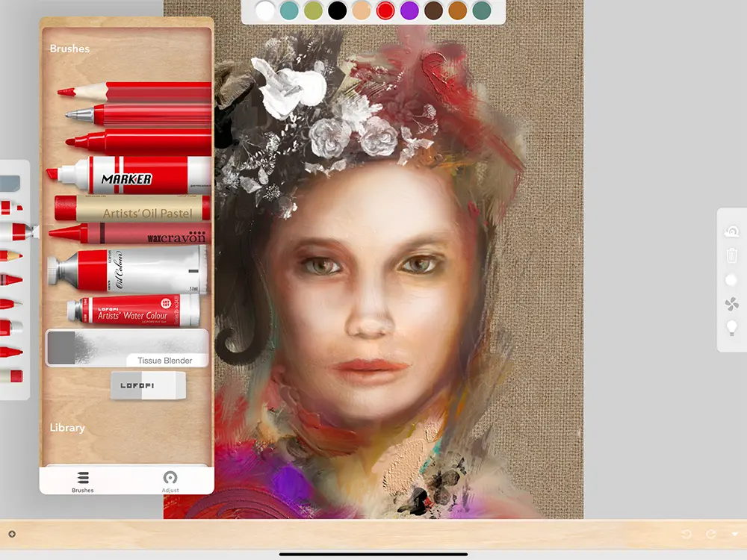
Task: Click the undo arrow in bottom bar
Action: (x=686, y=534)
